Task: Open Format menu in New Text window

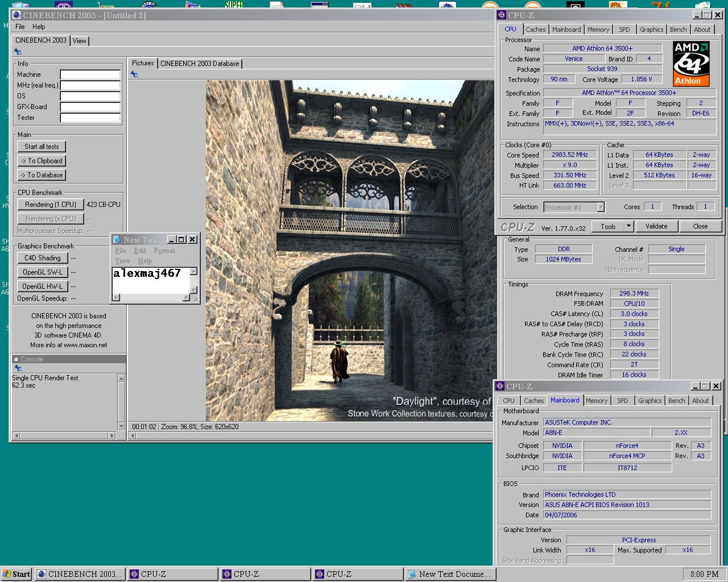Action: pyautogui.click(x=164, y=251)
